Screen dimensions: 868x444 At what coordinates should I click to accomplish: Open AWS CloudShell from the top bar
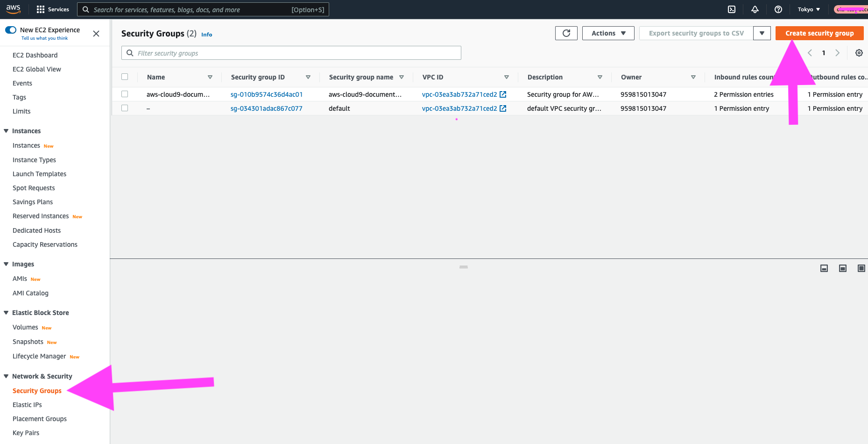(732, 9)
